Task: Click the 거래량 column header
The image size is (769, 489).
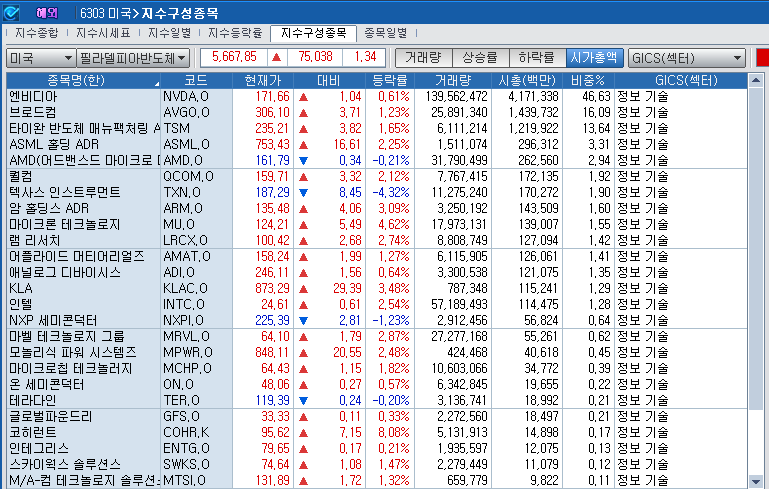Action: point(453,80)
